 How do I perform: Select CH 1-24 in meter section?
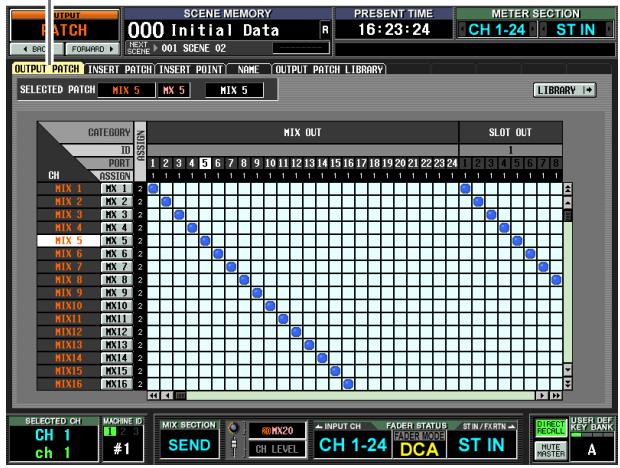tap(497, 30)
